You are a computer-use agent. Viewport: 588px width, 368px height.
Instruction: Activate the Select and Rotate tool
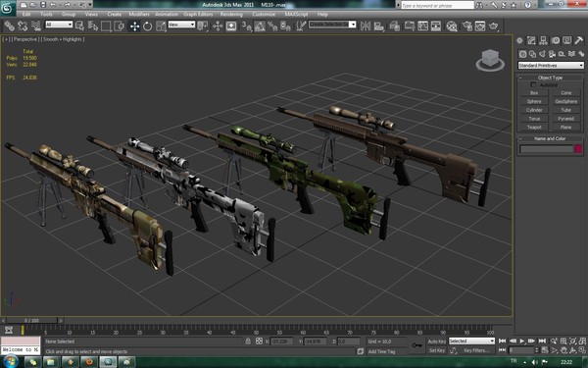[x=148, y=26]
